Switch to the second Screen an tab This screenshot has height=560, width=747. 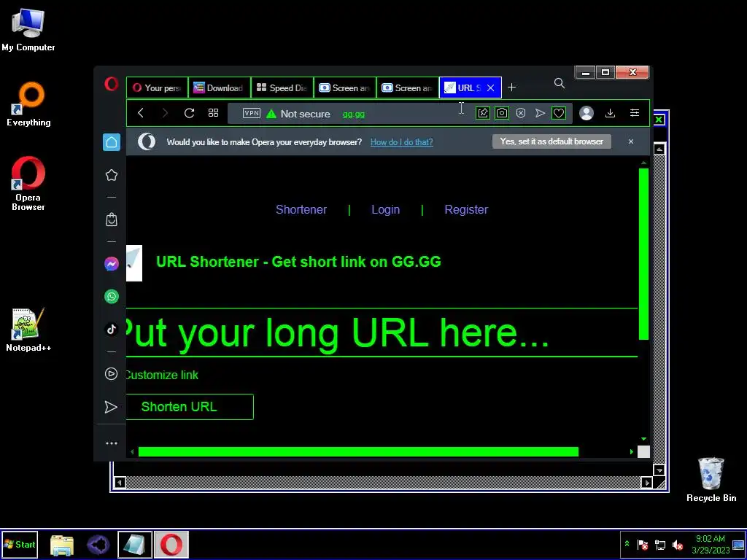408,87
